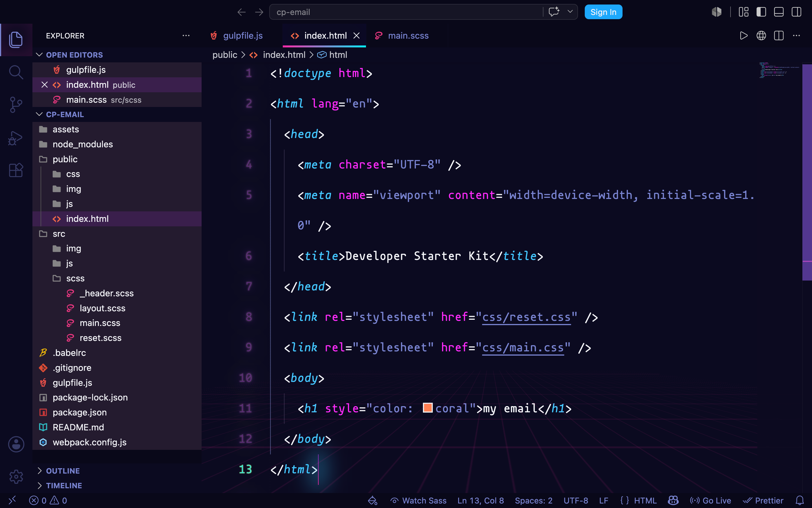This screenshot has height=508, width=812.
Task: Click LF end of line indicator
Action: (604, 501)
